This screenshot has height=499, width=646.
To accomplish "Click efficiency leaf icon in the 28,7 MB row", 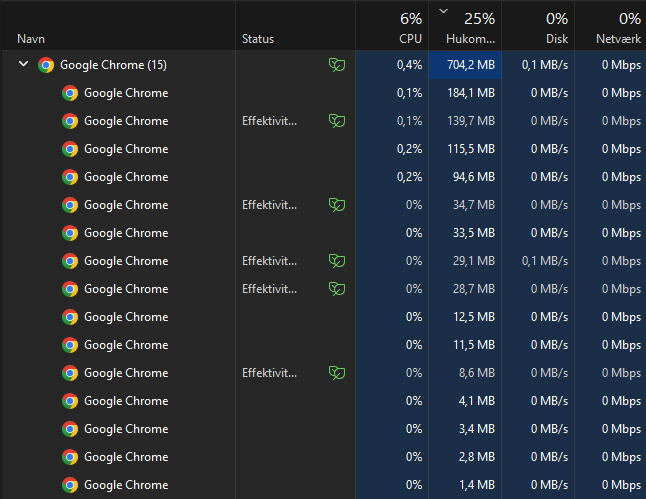I will [x=337, y=289].
